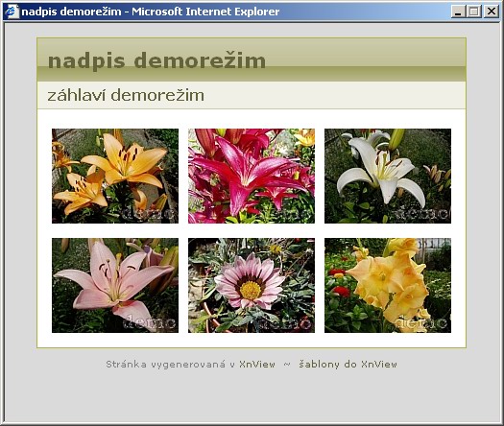
Task: Open the yellow gladiolus thumbnail
Action: tap(388, 285)
